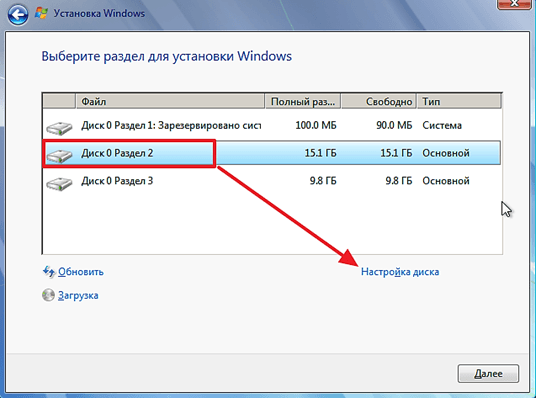Go back using the blue arrow button
This screenshot has width=536, height=398.
[x=18, y=14]
